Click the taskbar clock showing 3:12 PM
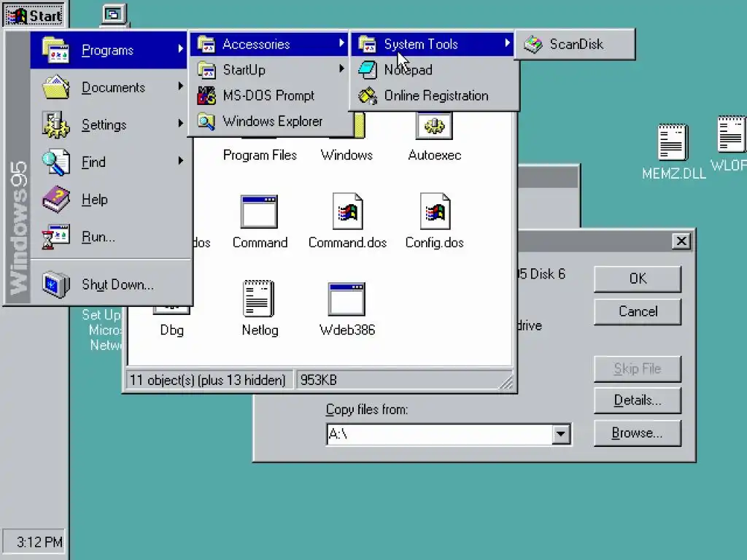 (x=34, y=542)
